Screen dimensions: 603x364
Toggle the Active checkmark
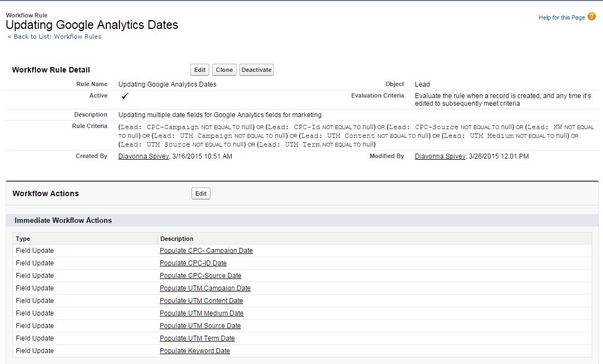click(x=125, y=96)
